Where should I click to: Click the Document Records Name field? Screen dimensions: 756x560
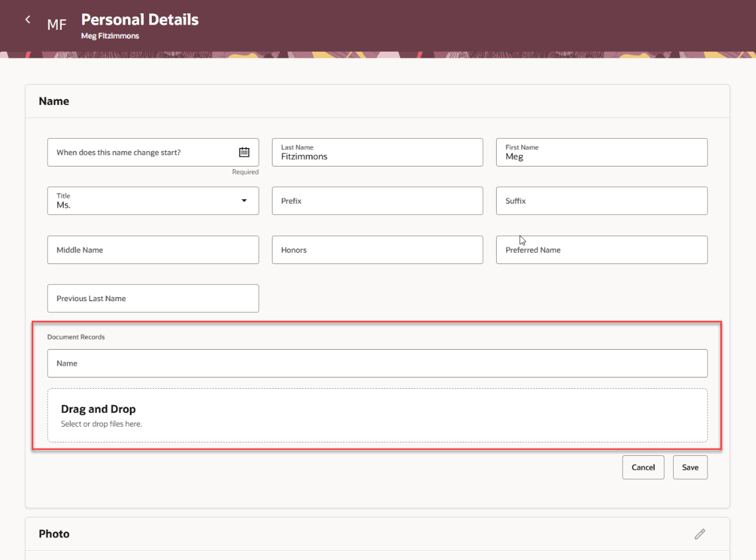377,363
